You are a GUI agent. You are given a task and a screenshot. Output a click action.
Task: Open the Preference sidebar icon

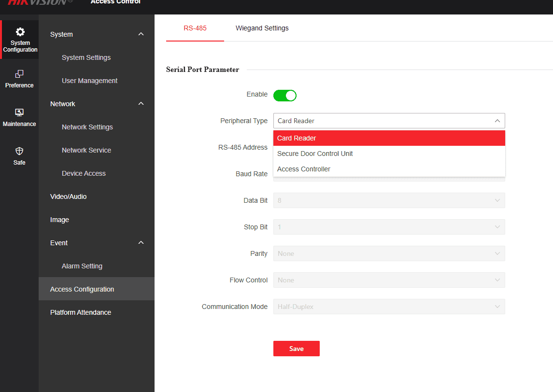coord(19,74)
